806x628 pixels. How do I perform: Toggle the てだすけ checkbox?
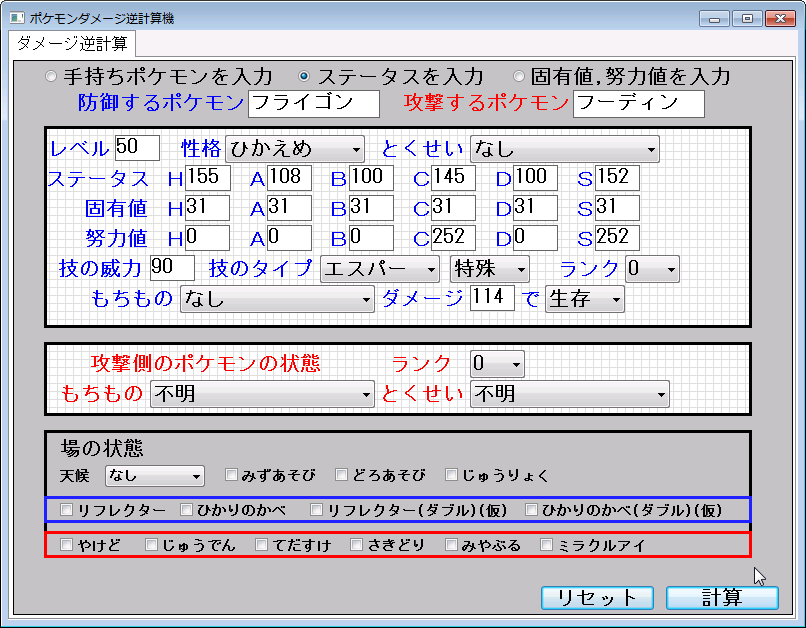(261, 545)
